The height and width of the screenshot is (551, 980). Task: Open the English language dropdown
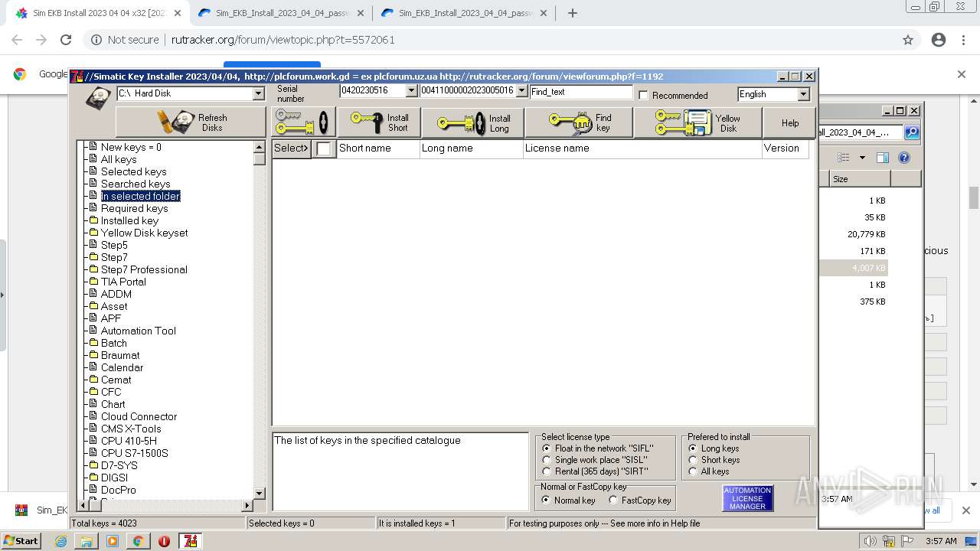tap(803, 94)
